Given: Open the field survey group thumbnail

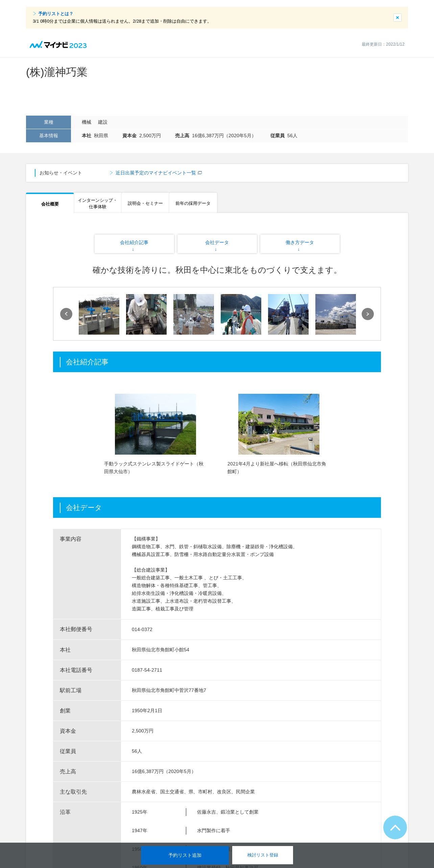Looking at the screenshot, I should point(194,314).
